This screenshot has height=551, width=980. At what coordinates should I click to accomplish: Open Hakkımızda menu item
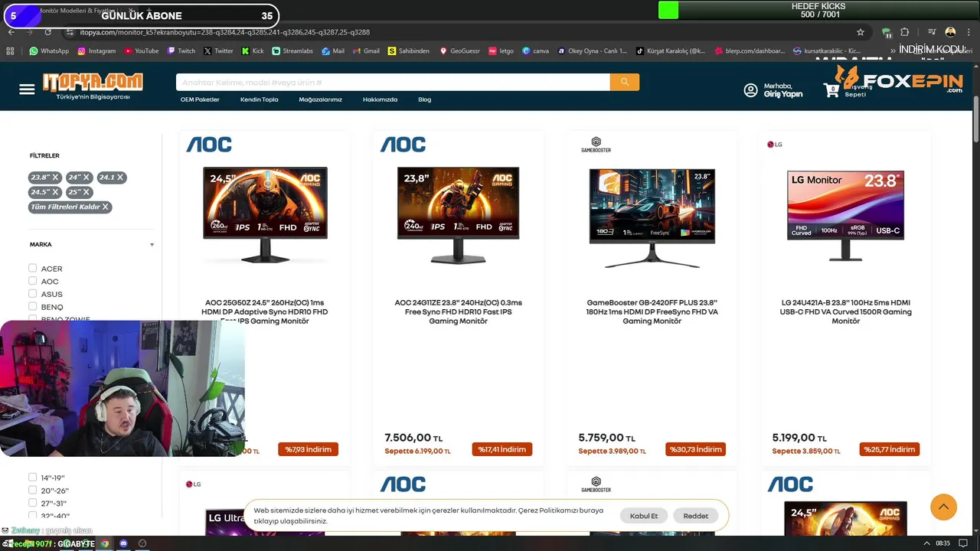[x=380, y=99]
